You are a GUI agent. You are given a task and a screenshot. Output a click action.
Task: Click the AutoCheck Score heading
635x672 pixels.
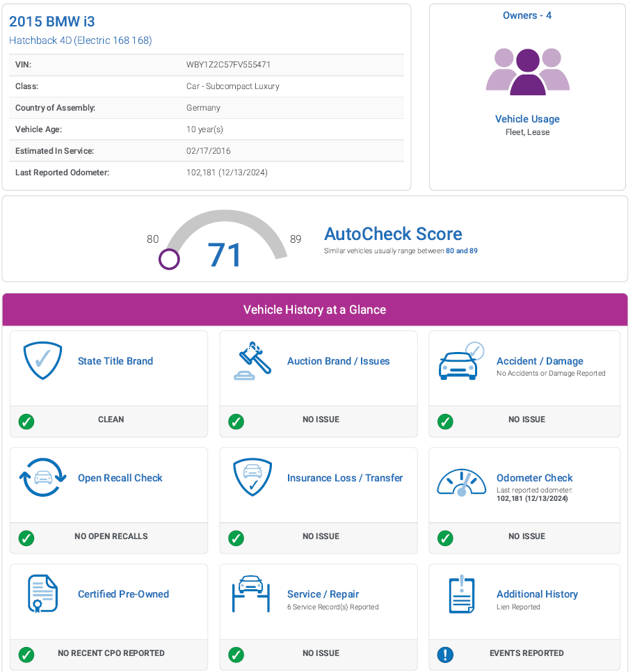point(393,234)
